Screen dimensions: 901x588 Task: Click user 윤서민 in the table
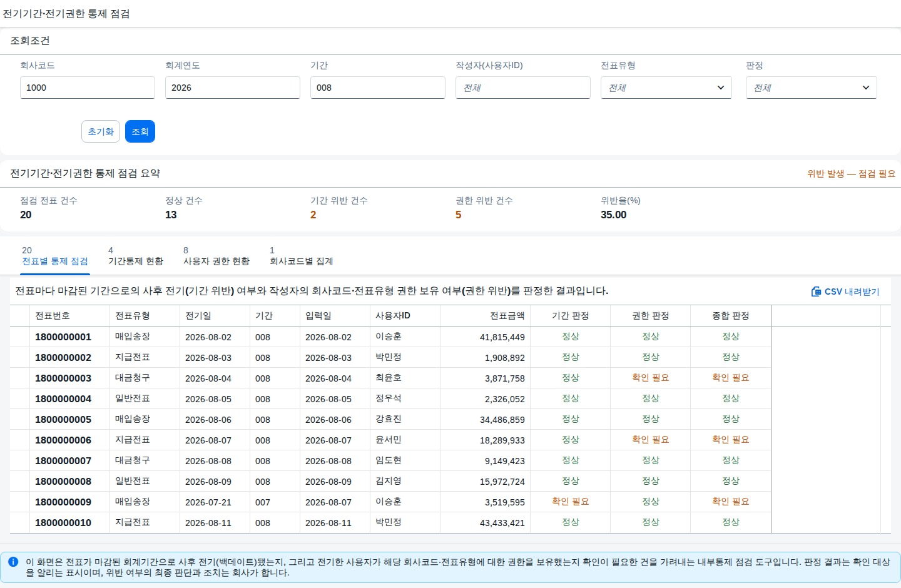click(389, 440)
